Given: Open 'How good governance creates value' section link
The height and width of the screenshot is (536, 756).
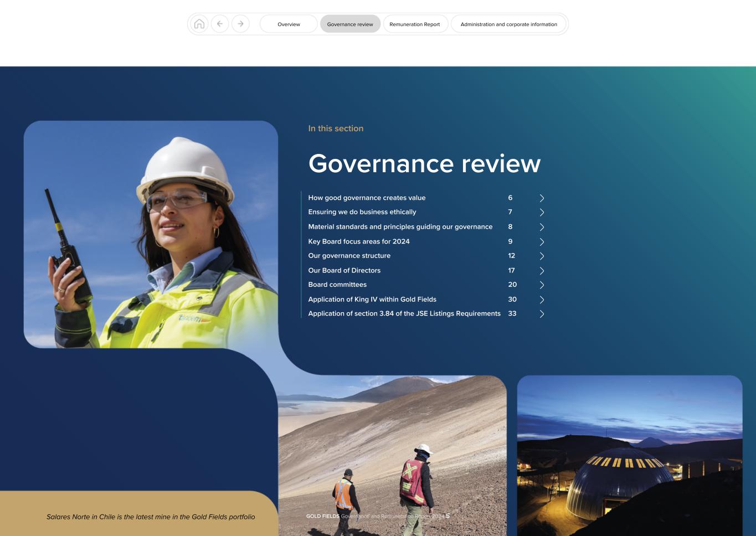Looking at the screenshot, I should [367, 198].
